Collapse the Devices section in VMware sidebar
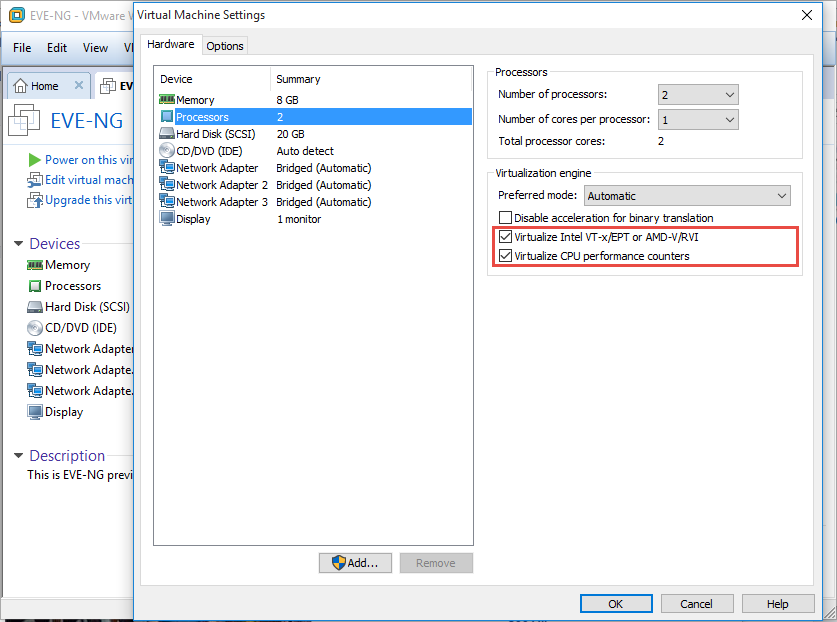The image size is (837, 622). pos(18,243)
